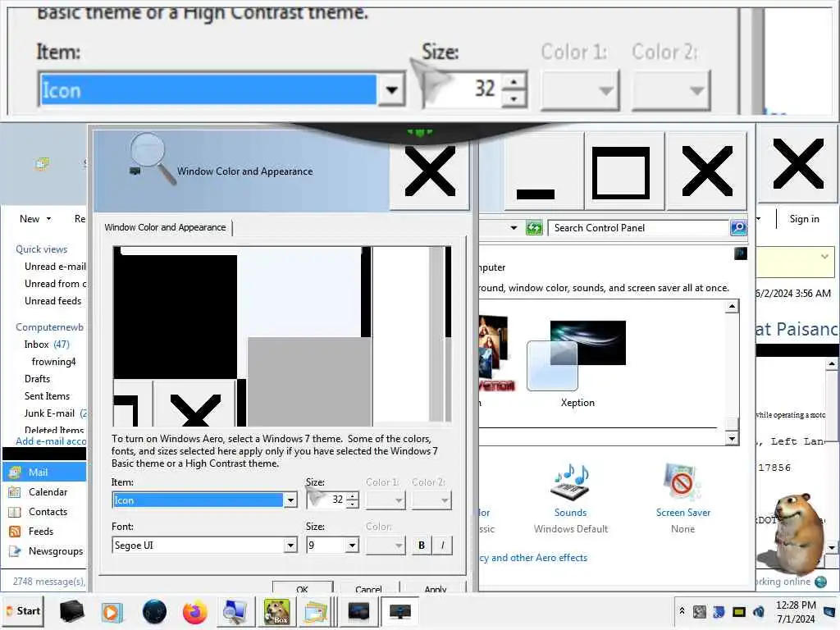Increase the item Size spinner value

(x=353, y=496)
